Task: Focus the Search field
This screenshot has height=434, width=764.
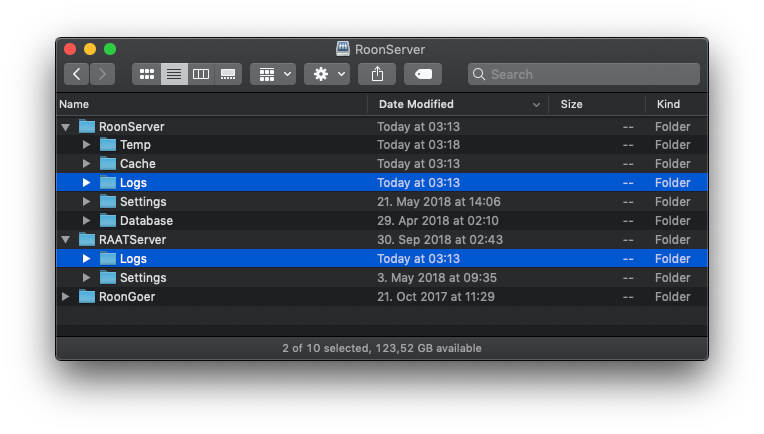Action: (x=584, y=74)
